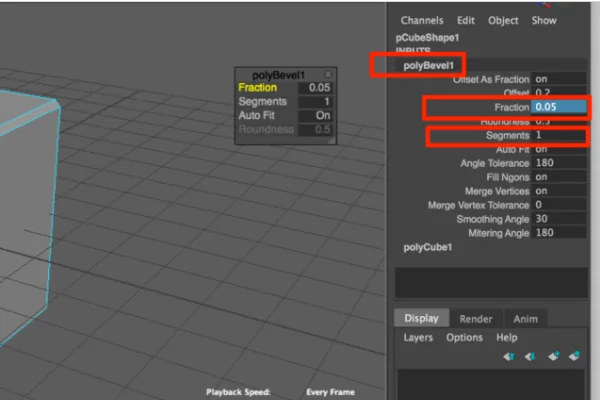Select the Mitering Angle attribute label
Viewport: 600px width, 400px height.
click(x=499, y=233)
